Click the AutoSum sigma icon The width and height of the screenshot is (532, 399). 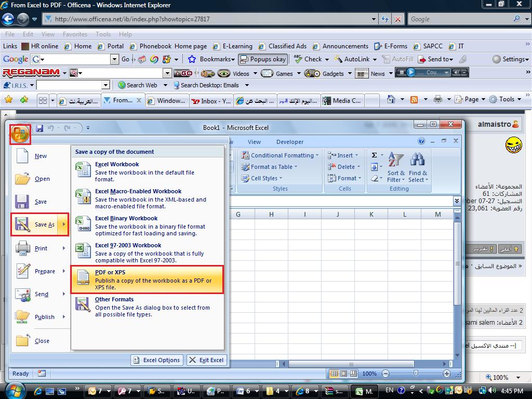coord(374,155)
